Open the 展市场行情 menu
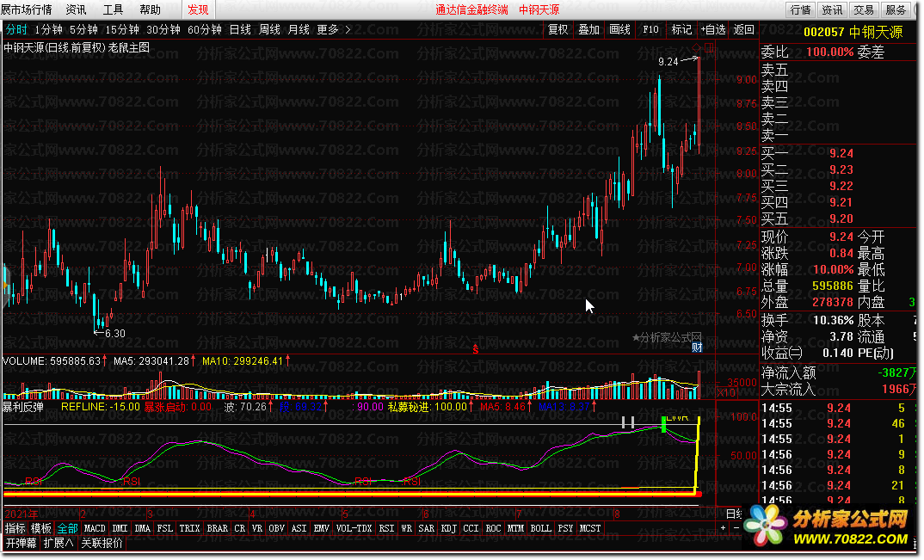The height and width of the screenshot is (560, 924). pos(26,9)
